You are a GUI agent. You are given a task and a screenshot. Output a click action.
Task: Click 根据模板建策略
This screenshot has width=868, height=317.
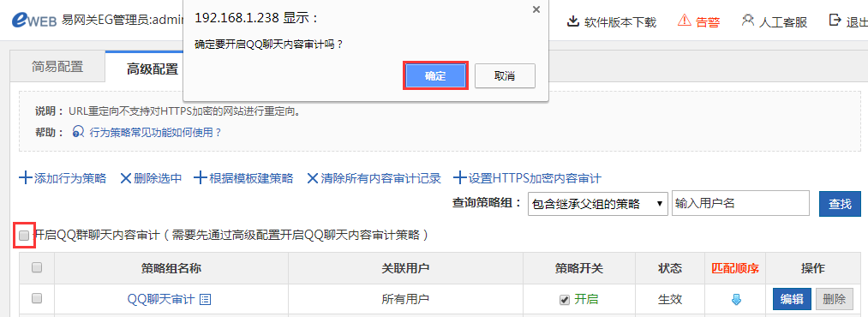point(251,178)
